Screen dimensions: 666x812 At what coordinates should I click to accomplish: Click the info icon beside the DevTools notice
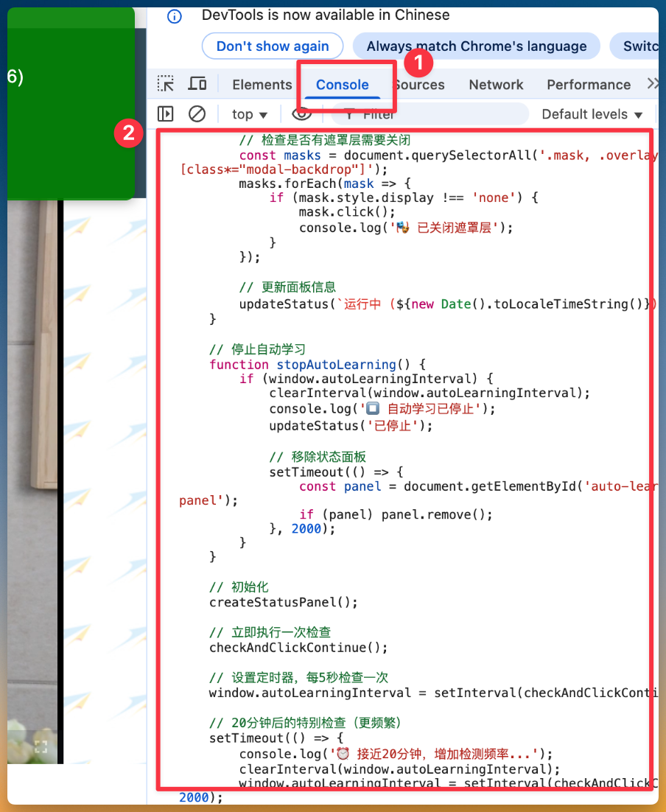coord(175,16)
